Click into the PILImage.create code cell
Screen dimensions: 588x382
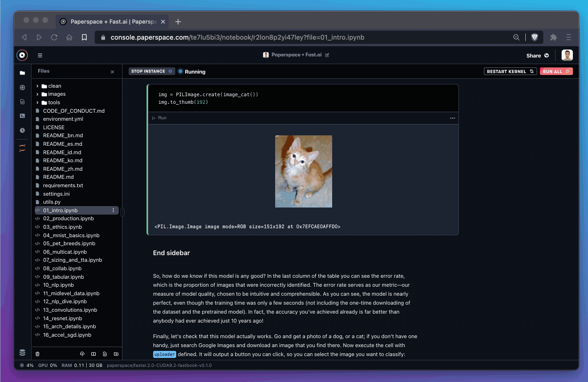302,98
